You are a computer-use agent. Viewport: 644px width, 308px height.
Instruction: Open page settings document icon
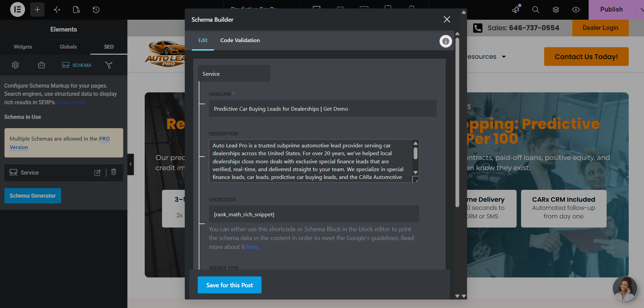tap(76, 10)
